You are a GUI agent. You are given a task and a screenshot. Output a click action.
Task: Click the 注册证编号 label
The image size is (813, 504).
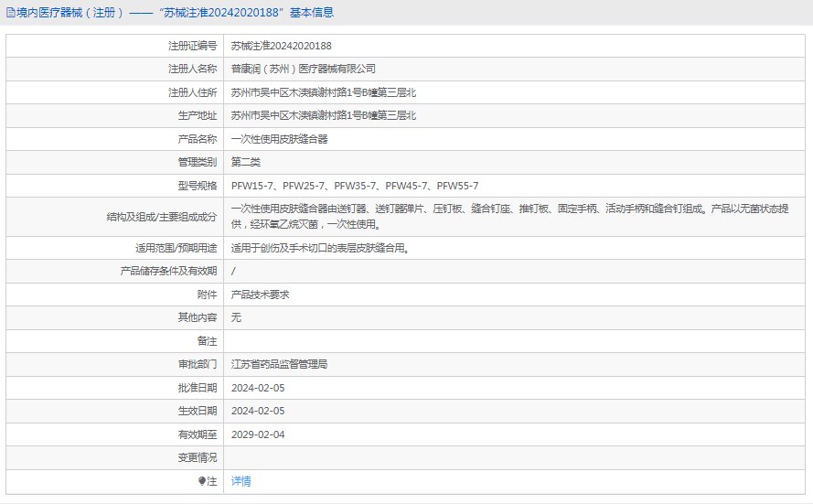[192, 46]
